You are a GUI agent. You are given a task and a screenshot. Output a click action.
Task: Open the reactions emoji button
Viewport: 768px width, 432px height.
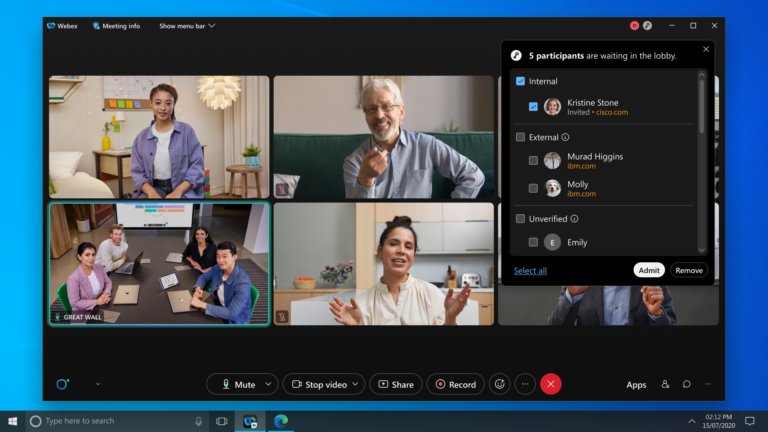point(499,384)
